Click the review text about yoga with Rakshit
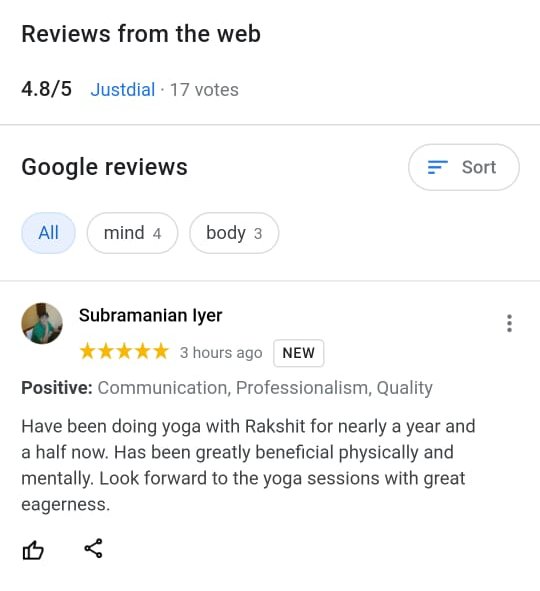This screenshot has height=591, width=540. coord(248,465)
